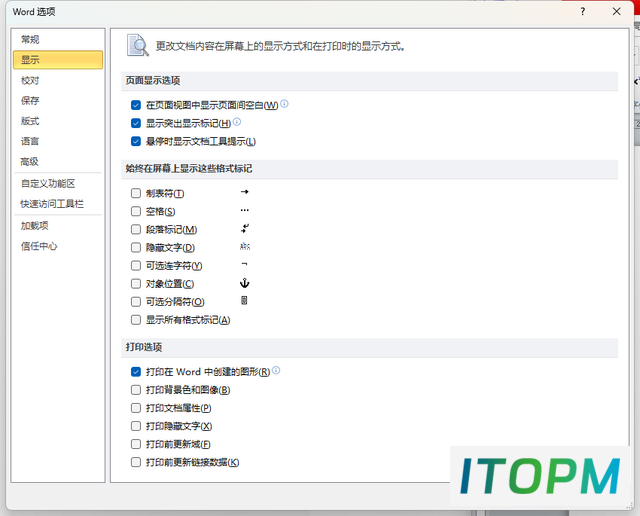Click info icon next to 显示突出显示标记
640x516 pixels.
click(x=237, y=122)
